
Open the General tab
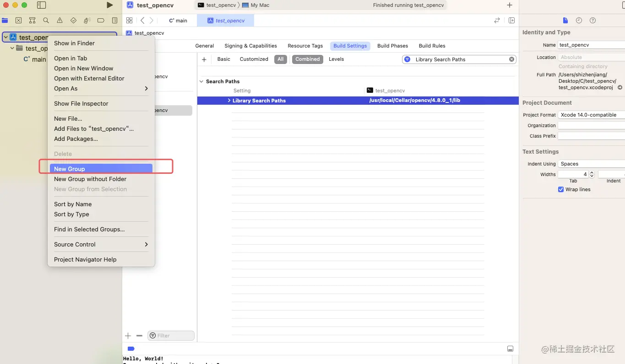pos(205,46)
